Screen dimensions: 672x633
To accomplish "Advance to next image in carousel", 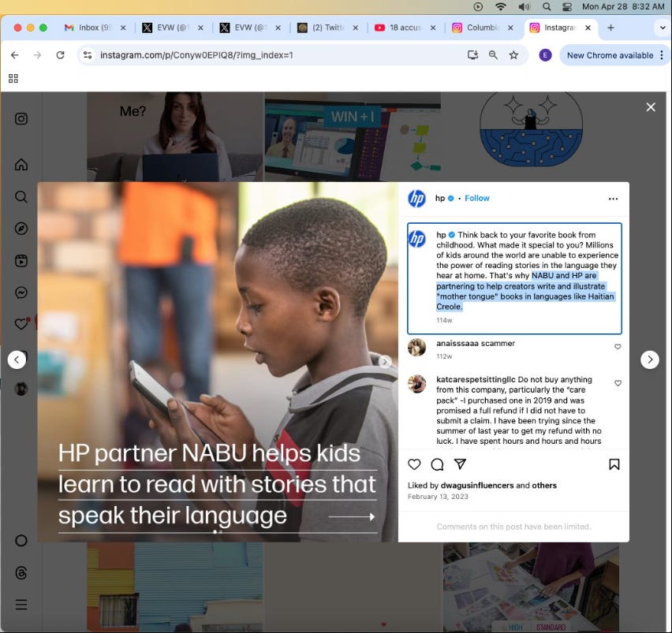I will (385, 362).
